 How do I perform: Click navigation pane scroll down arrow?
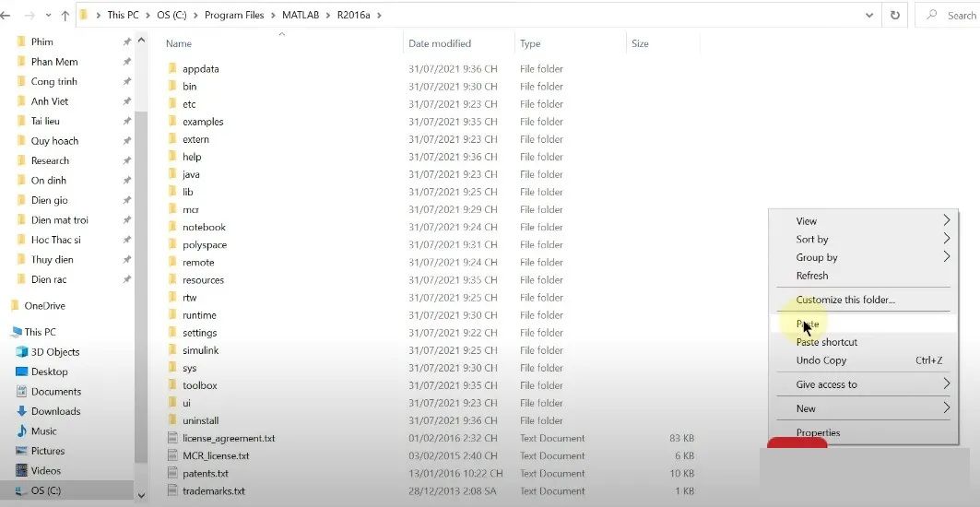141,496
